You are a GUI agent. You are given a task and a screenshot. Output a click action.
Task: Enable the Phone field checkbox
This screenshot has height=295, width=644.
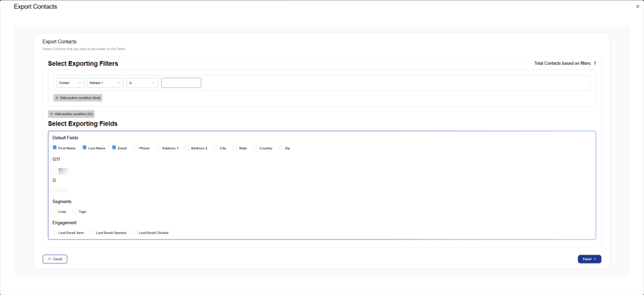point(136,148)
